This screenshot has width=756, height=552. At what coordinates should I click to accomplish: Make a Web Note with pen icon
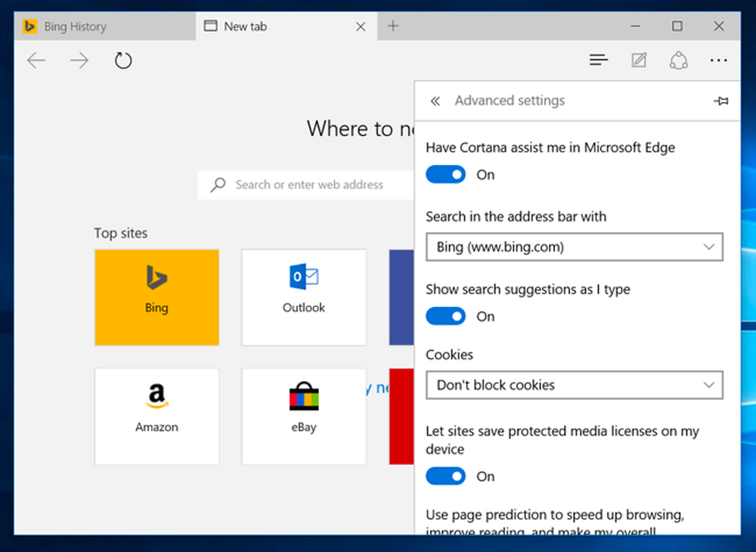click(640, 60)
